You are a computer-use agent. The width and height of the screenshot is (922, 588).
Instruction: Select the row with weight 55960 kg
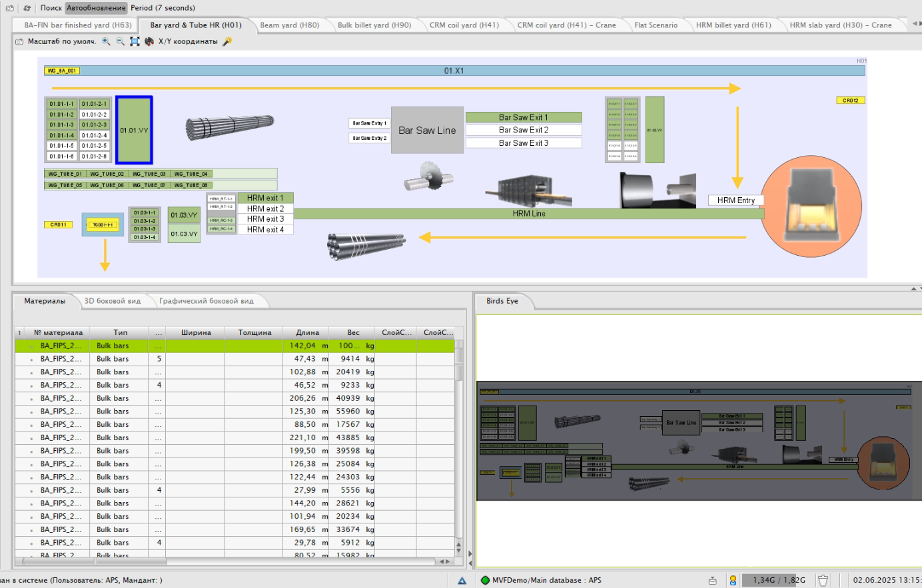pos(235,411)
